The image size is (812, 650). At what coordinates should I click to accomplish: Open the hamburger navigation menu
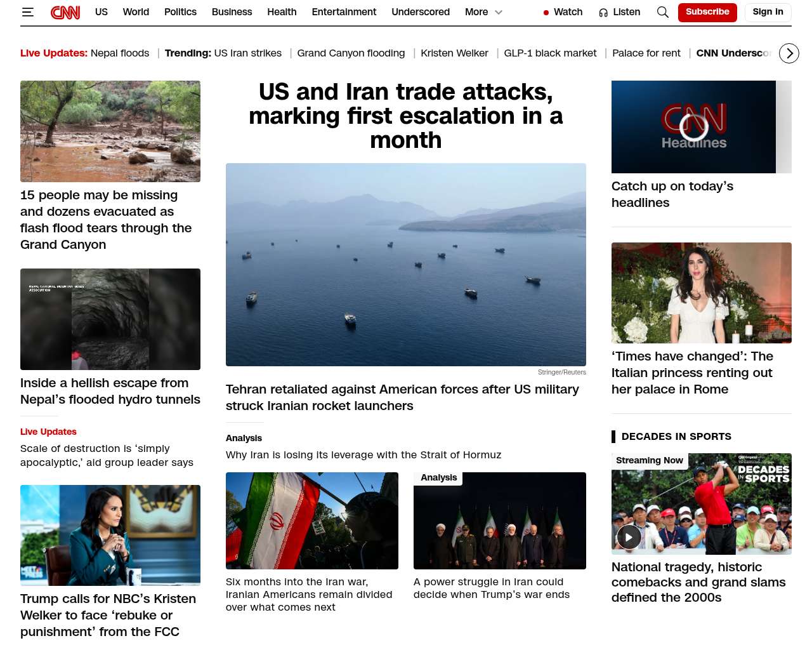[x=27, y=12]
